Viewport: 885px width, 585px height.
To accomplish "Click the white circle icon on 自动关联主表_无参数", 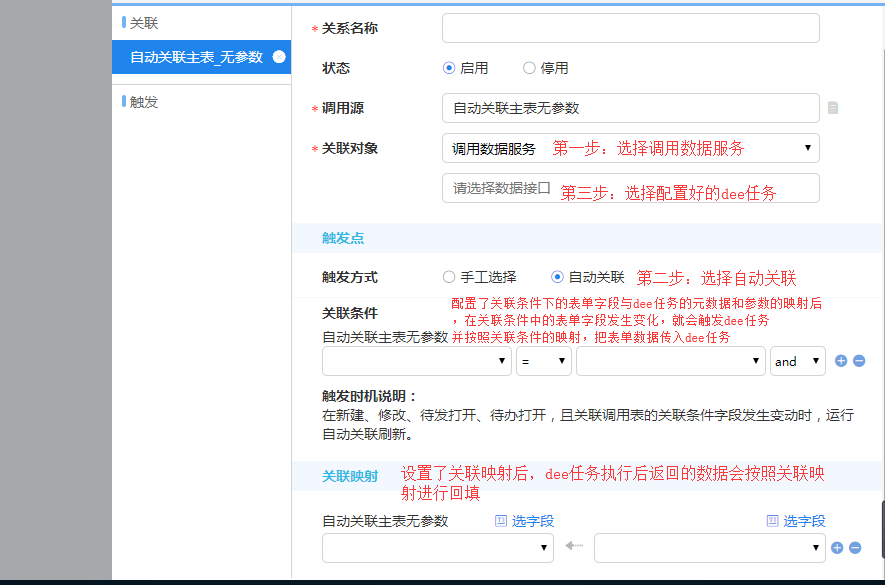I will click(279, 57).
